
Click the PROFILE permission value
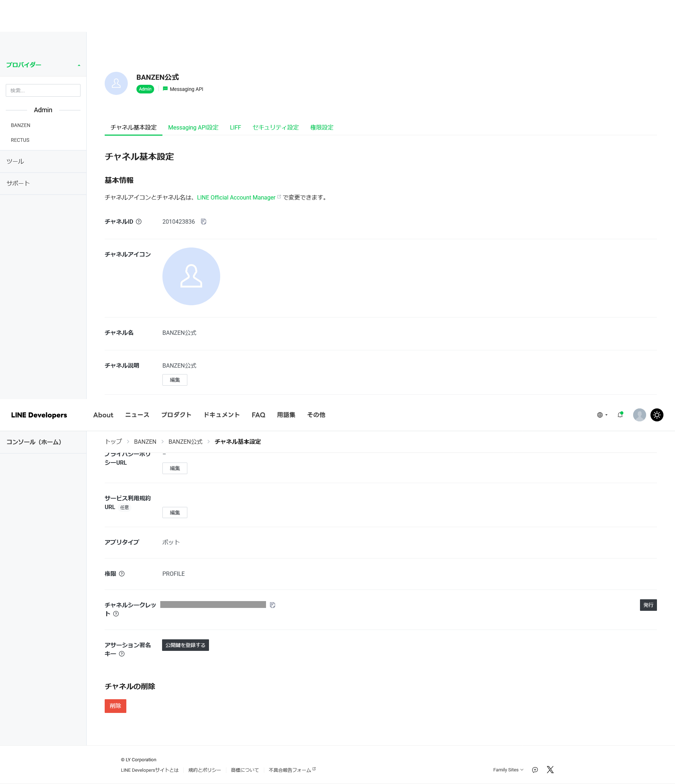pyautogui.click(x=173, y=574)
